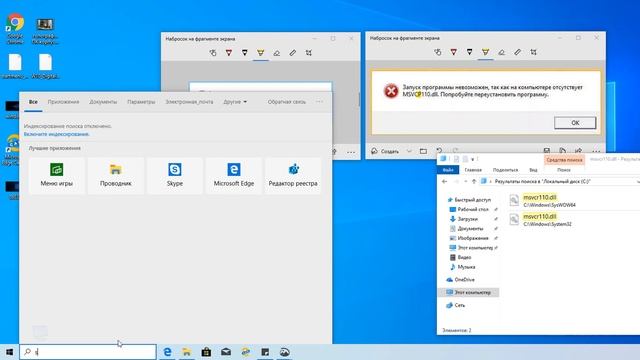This screenshot has width=640, height=360.
Task: Expand the Другие dropdown in search
Action: (x=235, y=102)
